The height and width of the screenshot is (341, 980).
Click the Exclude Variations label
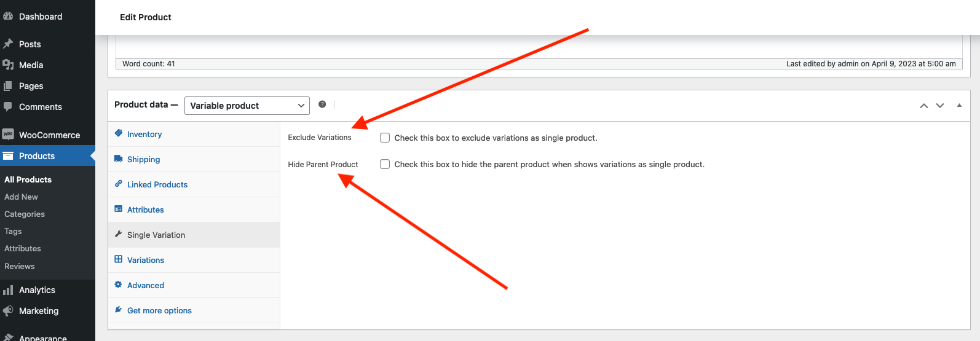click(320, 138)
